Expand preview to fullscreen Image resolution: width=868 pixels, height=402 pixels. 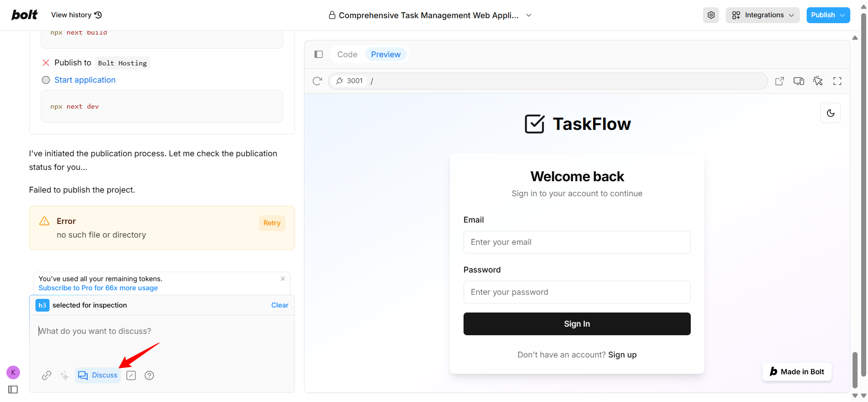(837, 81)
